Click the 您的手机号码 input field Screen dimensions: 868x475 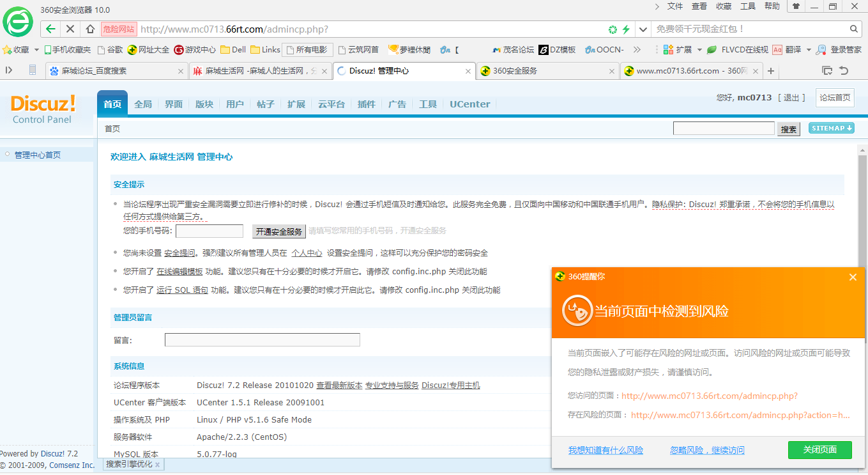[x=209, y=231]
